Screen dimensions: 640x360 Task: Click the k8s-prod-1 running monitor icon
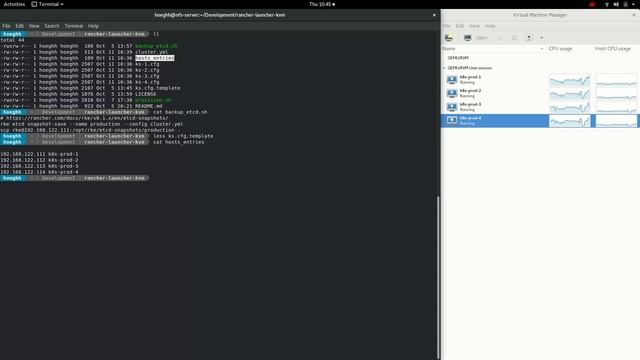point(452,80)
